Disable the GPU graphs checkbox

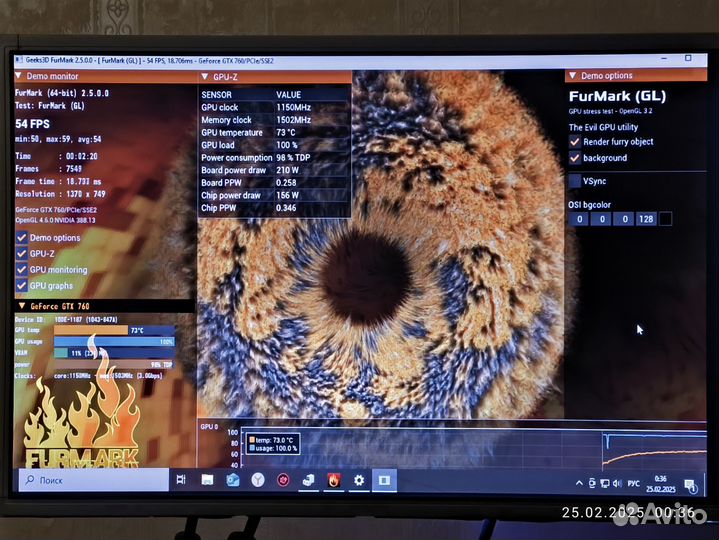coord(22,286)
